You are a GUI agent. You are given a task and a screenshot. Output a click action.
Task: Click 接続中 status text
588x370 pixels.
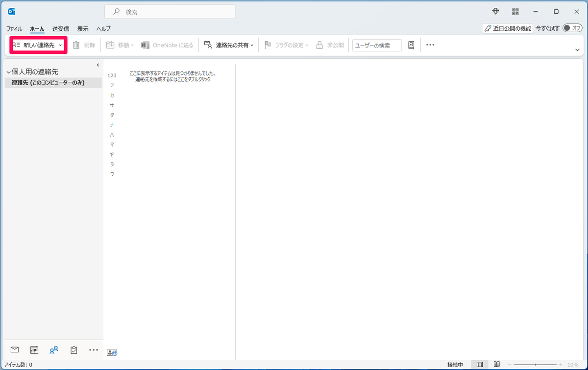(455, 365)
